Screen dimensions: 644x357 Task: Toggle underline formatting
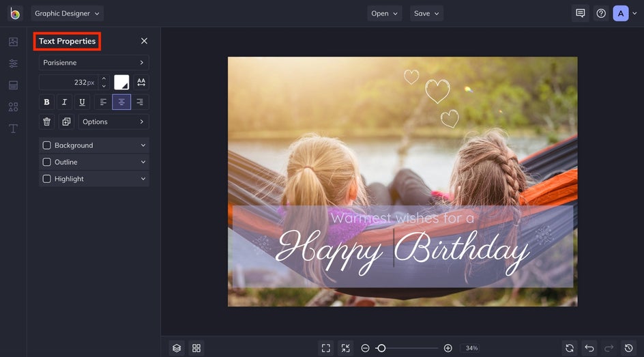[82, 102]
